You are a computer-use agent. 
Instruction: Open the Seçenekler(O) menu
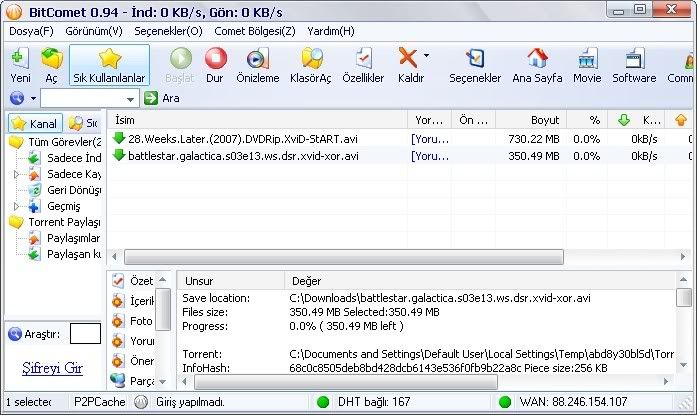point(168,31)
